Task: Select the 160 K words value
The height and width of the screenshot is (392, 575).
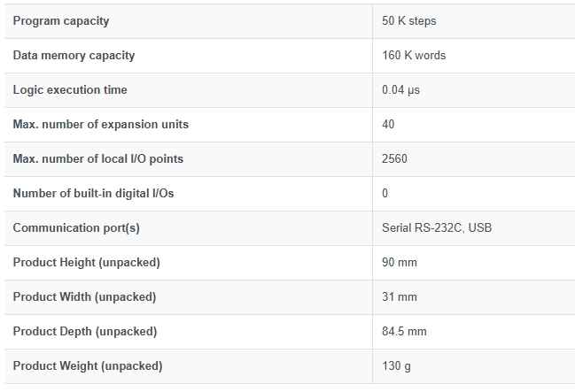Action: pos(414,56)
